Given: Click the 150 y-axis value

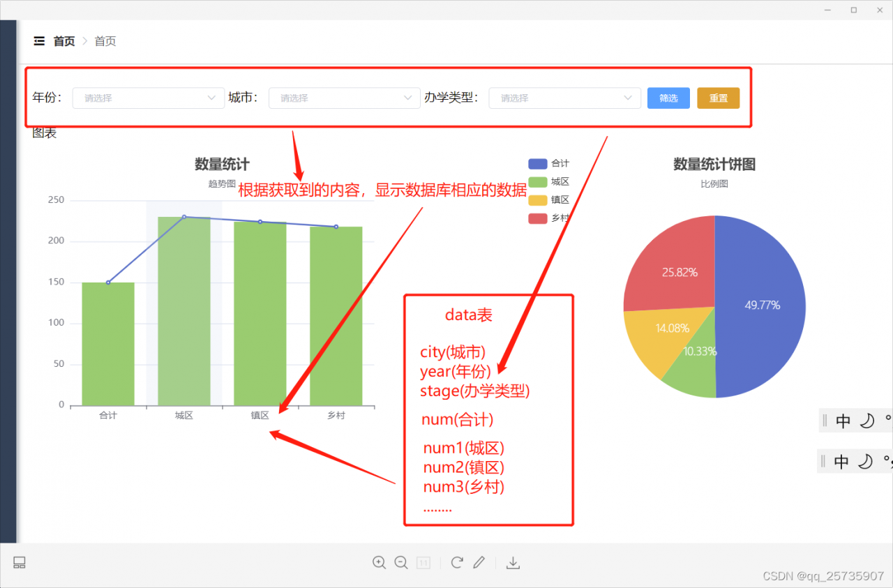Looking at the screenshot, I should pos(56,282).
